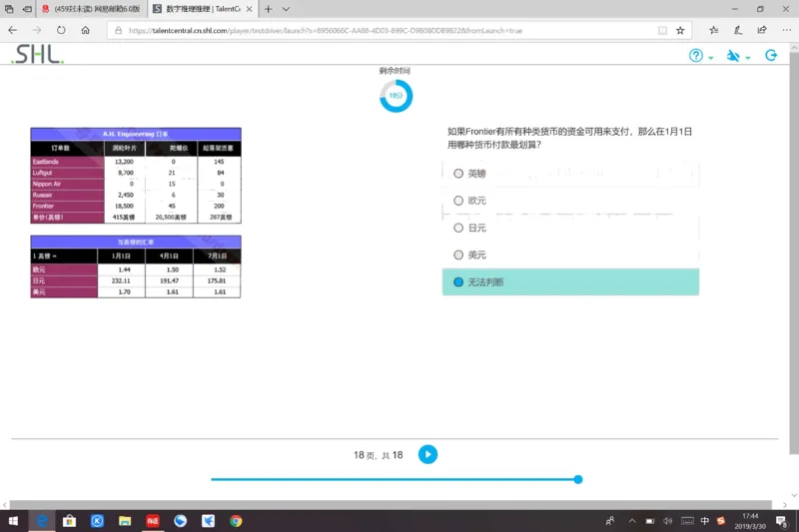The height and width of the screenshot is (532, 799).
Task: Click the add notes pen icon
Action: point(738,30)
